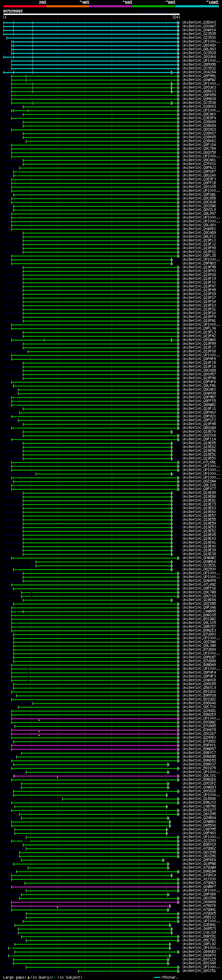Click the 324 end position marker

[x=175, y=17]
